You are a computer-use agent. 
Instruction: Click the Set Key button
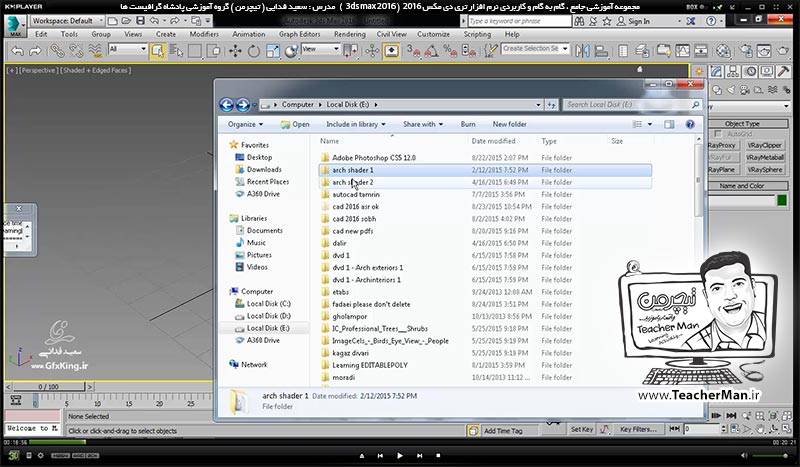click(x=582, y=429)
